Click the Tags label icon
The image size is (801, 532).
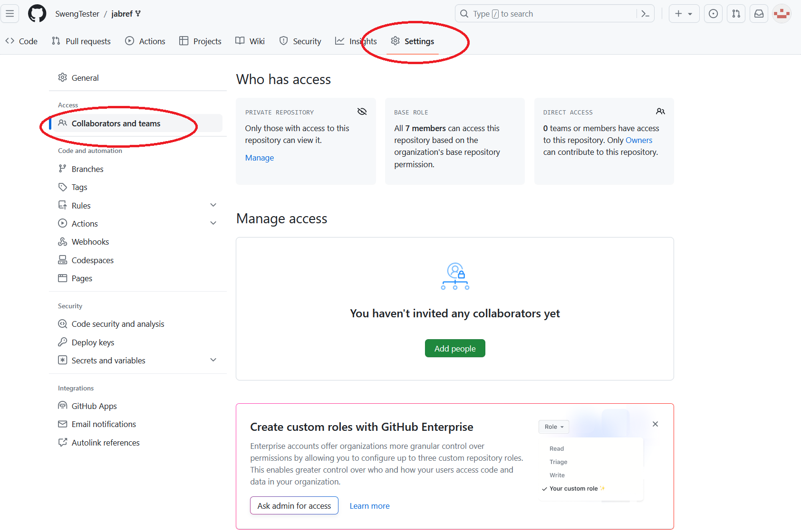(62, 187)
